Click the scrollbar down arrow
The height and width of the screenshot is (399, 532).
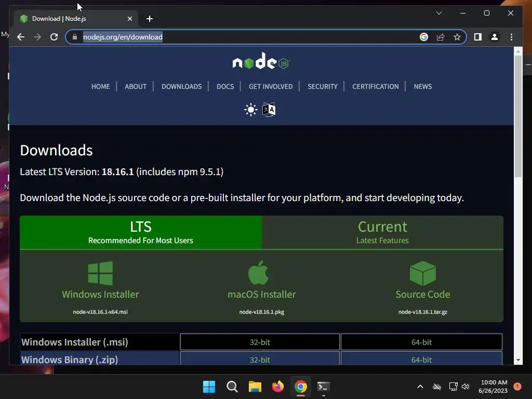pyautogui.click(x=518, y=361)
